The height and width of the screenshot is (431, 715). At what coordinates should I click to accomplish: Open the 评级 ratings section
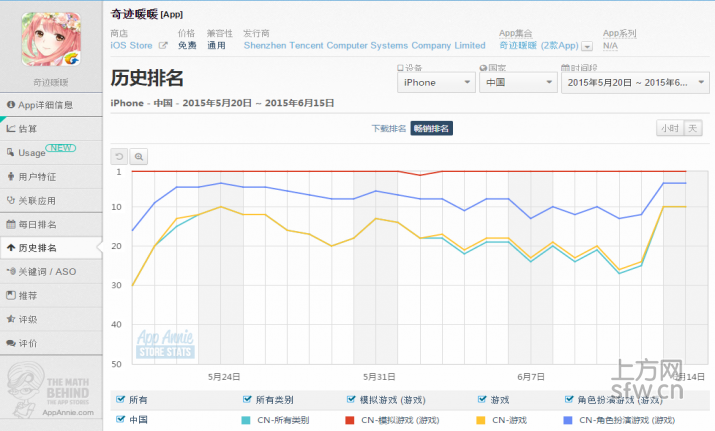coord(28,319)
